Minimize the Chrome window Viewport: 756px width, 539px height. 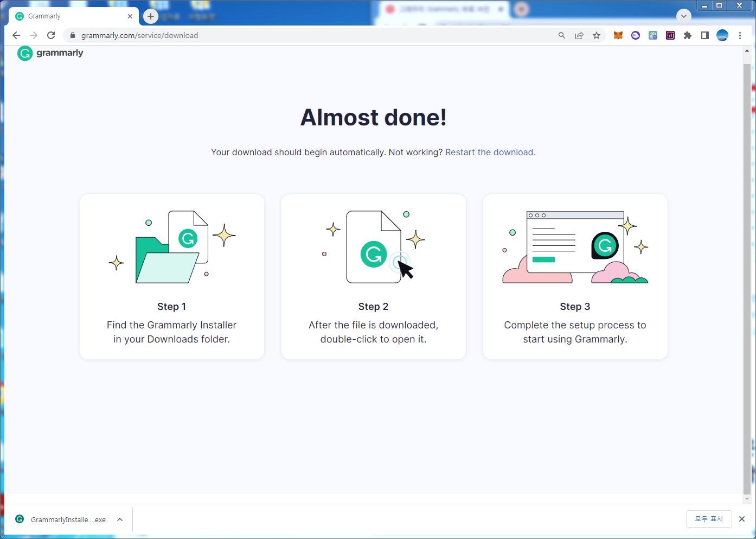pyautogui.click(x=704, y=6)
